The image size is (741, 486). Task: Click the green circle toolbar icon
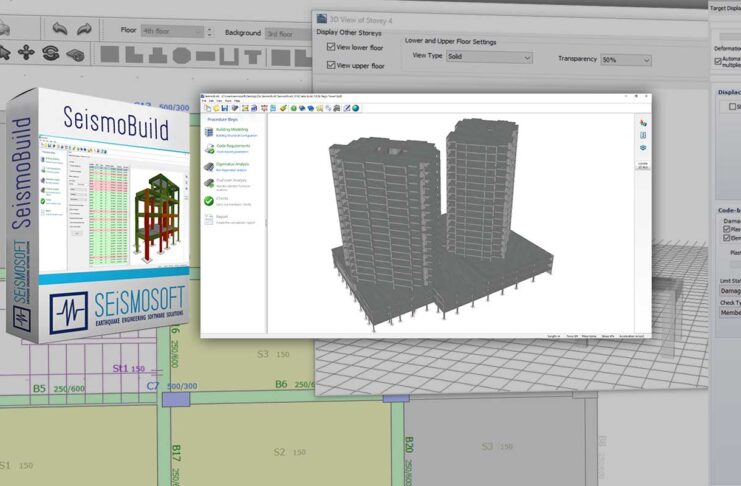click(x=293, y=108)
